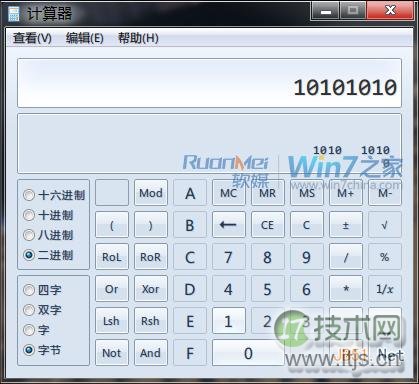Click the RoL rotate left button
Viewport: 419px width, 384px height.
tap(112, 257)
